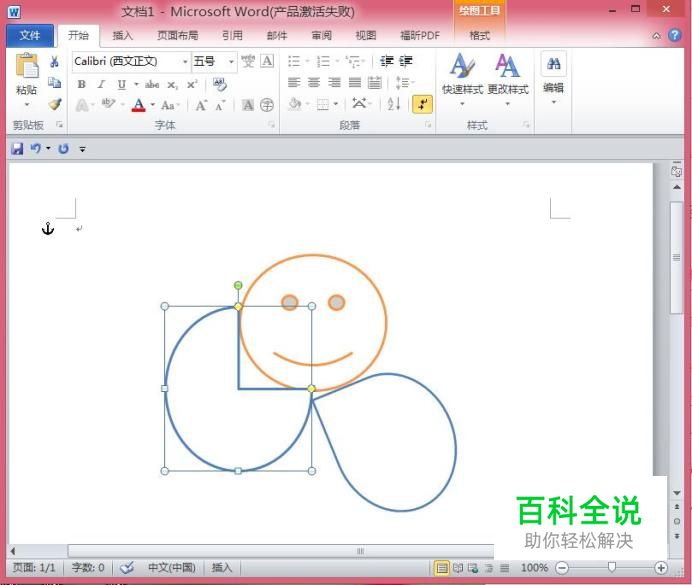Click the bullets list icon

[x=293, y=61]
